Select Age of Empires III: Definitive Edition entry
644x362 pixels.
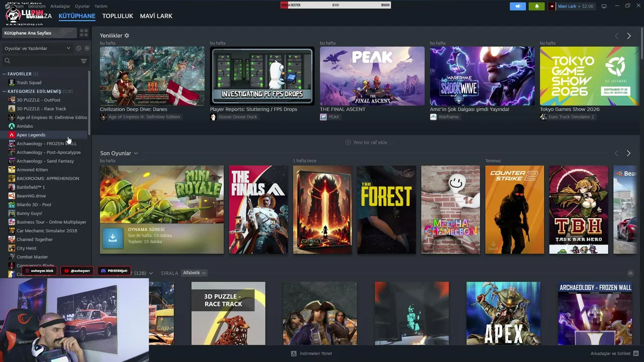(52, 117)
